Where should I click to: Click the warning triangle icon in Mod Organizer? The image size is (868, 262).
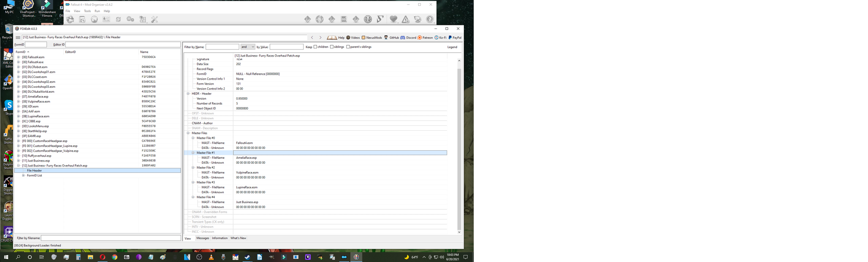(x=406, y=19)
